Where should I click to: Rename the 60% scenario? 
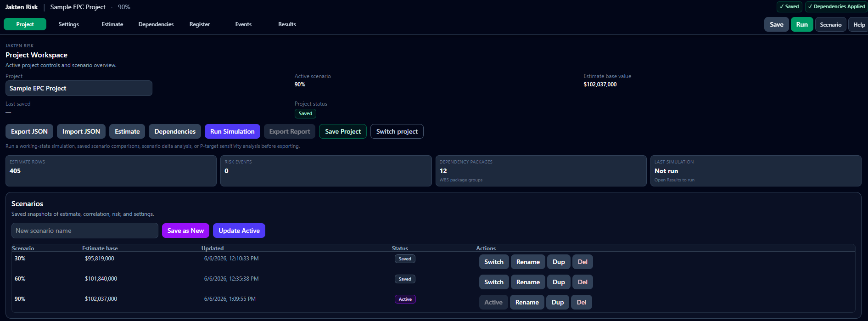tap(528, 282)
